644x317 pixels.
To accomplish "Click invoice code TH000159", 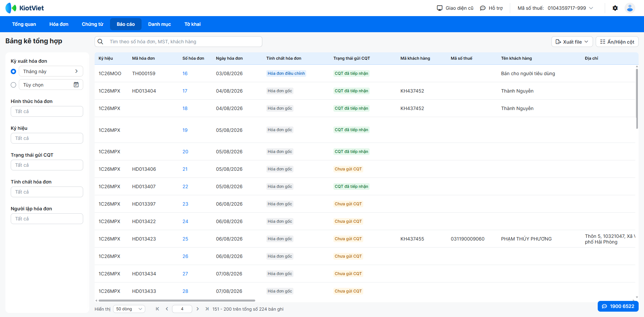I will [x=144, y=73].
